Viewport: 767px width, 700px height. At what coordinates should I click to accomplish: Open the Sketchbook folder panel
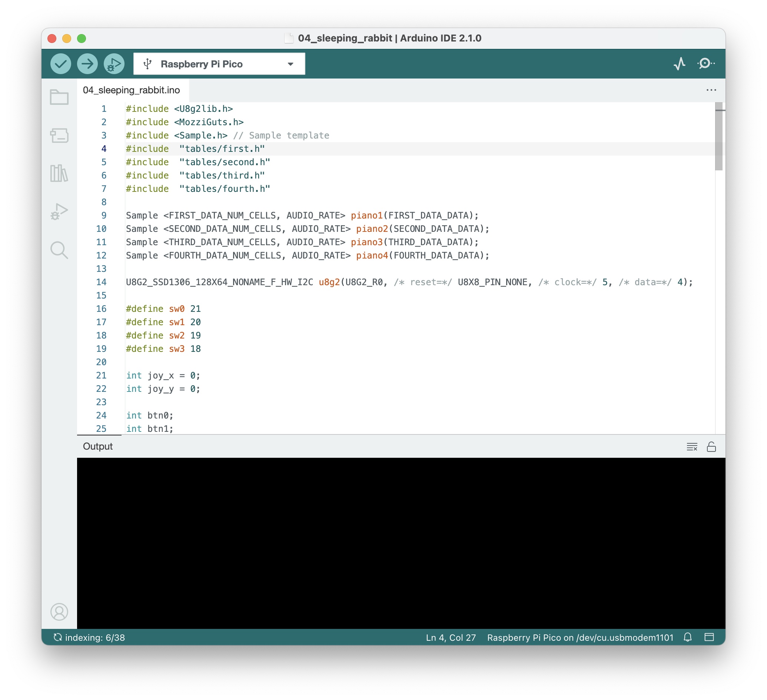pyautogui.click(x=59, y=97)
